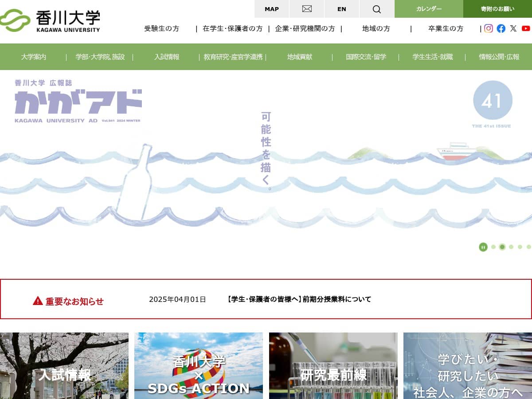Switch language with EN button
The image size is (532, 399).
pyautogui.click(x=342, y=9)
